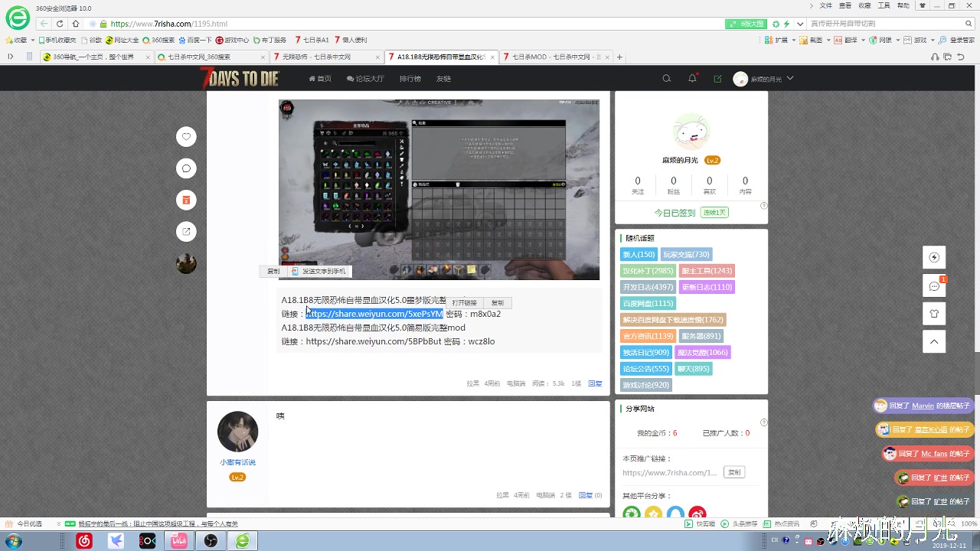Click the 回复 link on first post
This screenshot has height=551, width=980.
(x=595, y=383)
